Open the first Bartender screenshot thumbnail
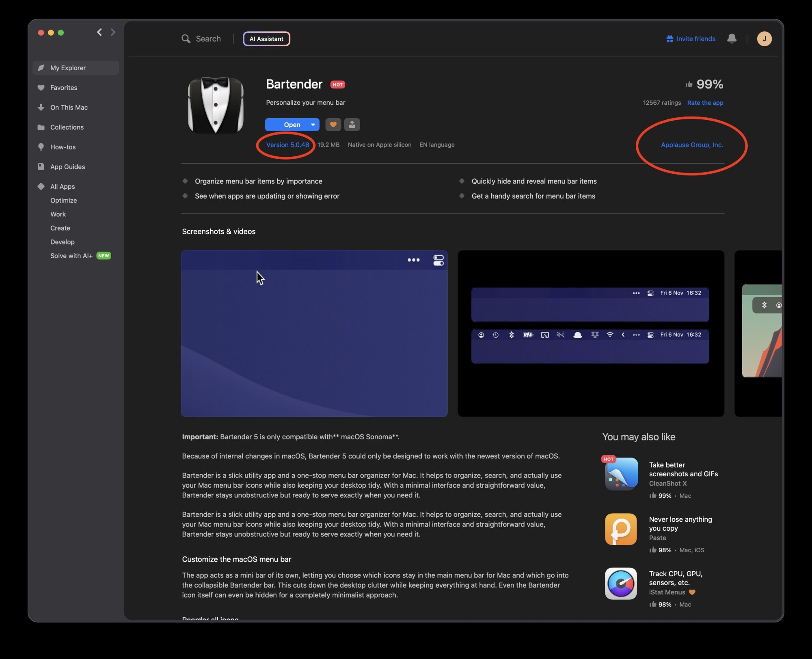The width and height of the screenshot is (812, 659). click(314, 333)
